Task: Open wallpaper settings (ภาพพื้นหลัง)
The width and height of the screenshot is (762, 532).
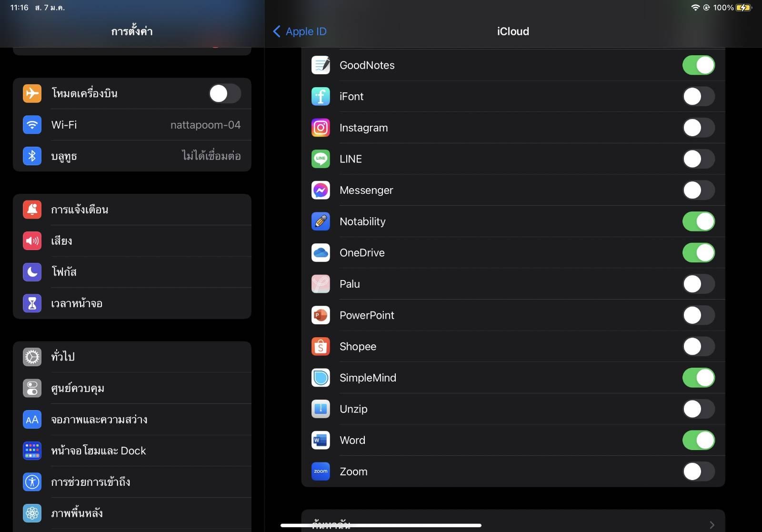Action: click(132, 513)
